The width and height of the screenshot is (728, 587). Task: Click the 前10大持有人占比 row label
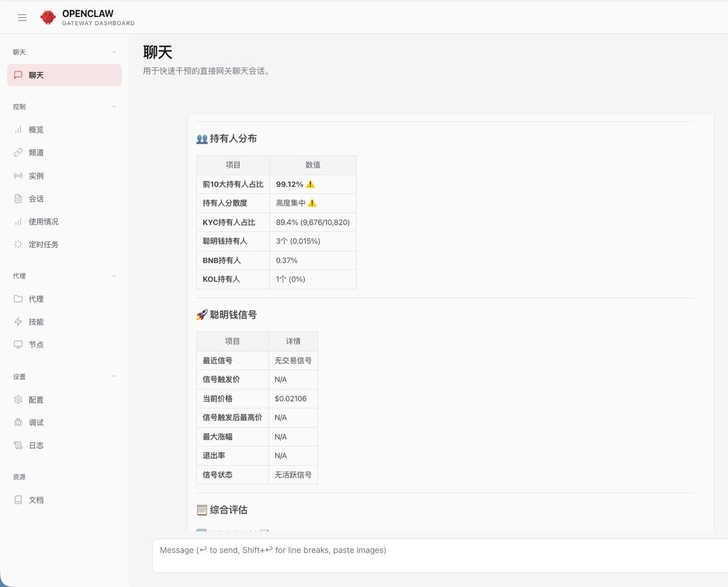[x=233, y=185]
